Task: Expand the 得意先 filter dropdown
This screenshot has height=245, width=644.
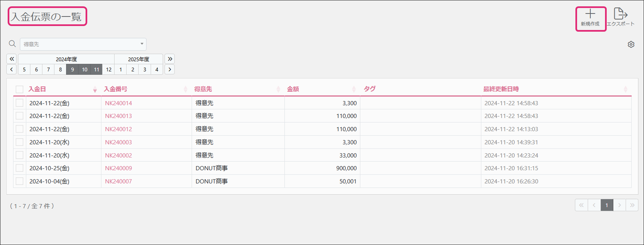Action: pos(142,44)
